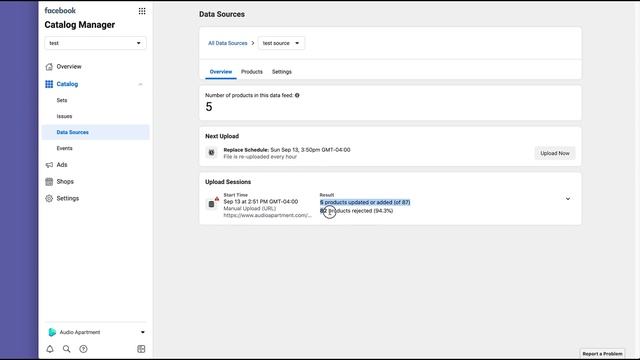Open Events under Catalog

64,148
